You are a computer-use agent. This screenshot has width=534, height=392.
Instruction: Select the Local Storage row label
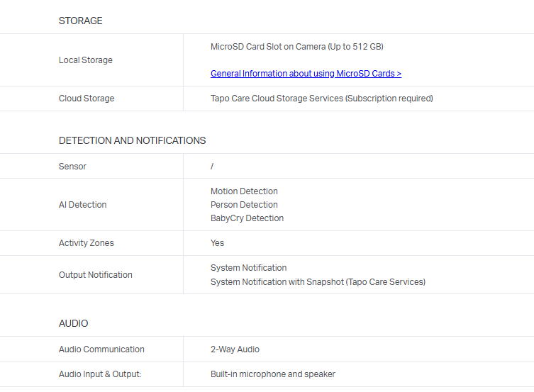(x=85, y=60)
